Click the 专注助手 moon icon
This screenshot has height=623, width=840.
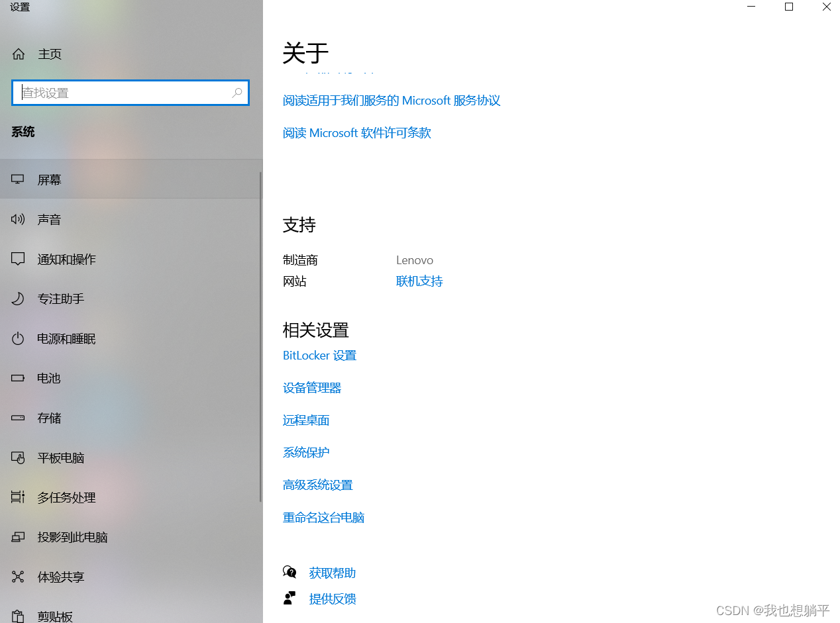[18, 299]
